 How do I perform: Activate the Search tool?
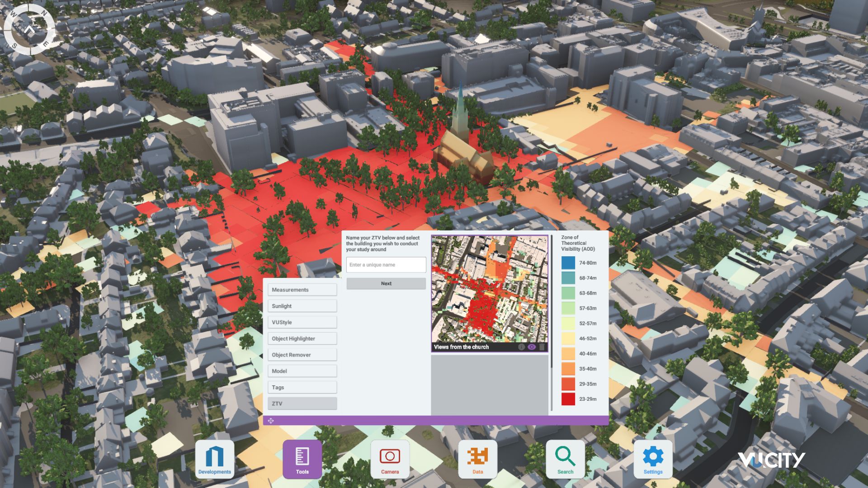point(565,459)
